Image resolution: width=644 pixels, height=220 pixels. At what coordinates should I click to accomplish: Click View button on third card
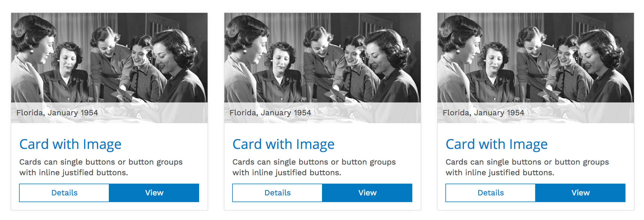click(x=581, y=193)
